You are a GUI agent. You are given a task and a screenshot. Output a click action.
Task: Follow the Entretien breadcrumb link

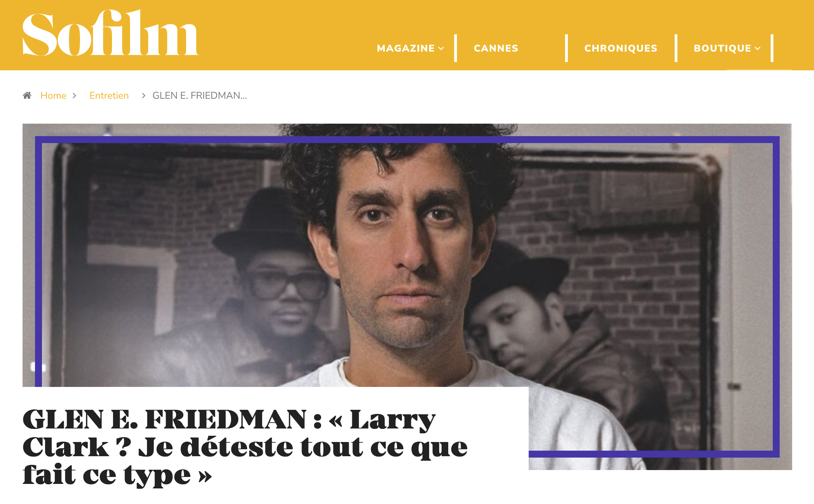[x=109, y=96]
